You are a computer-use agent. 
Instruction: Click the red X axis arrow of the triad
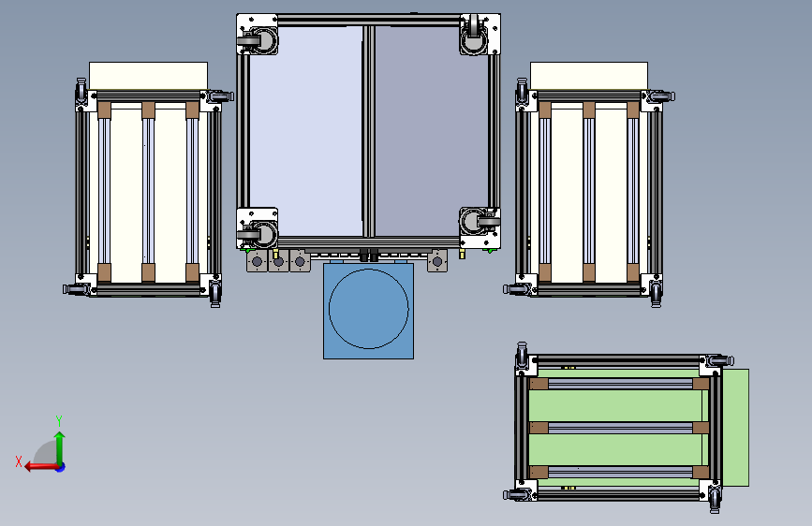41,467
